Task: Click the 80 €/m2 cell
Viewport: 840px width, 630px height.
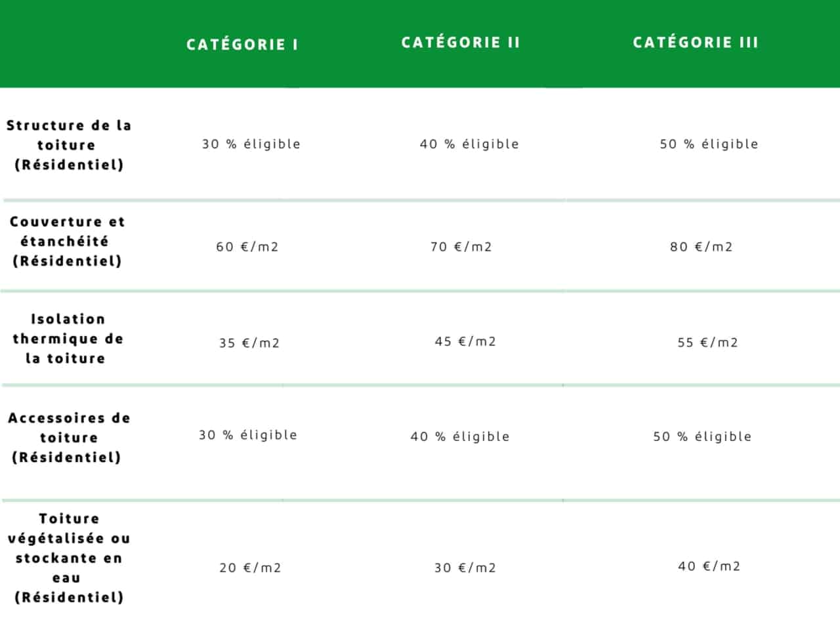Action: point(702,247)
